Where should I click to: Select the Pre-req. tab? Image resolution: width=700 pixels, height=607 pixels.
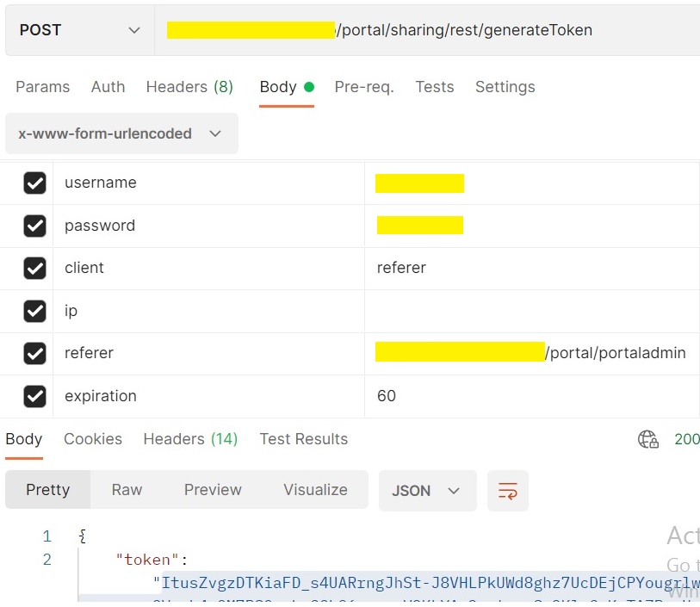(363, 87)
